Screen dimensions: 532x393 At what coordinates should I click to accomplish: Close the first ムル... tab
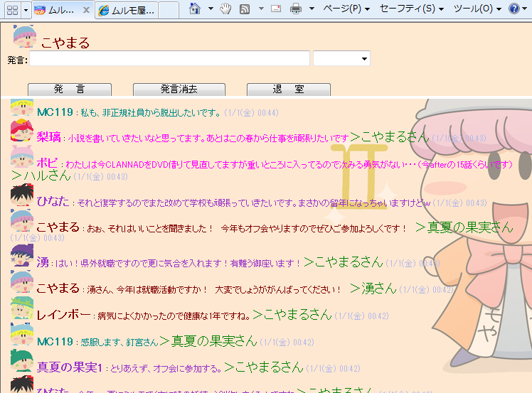coord(87,10)
